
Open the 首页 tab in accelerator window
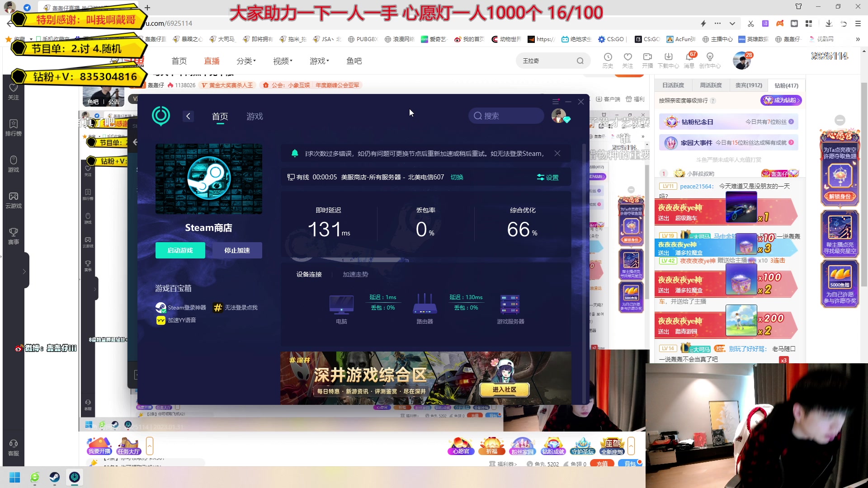[220, 117]
